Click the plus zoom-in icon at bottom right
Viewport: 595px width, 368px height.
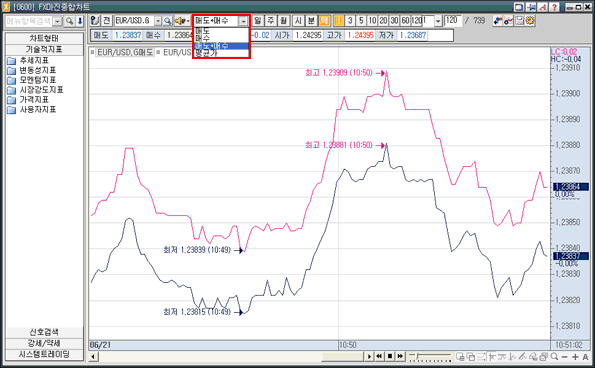pos(575,357)
